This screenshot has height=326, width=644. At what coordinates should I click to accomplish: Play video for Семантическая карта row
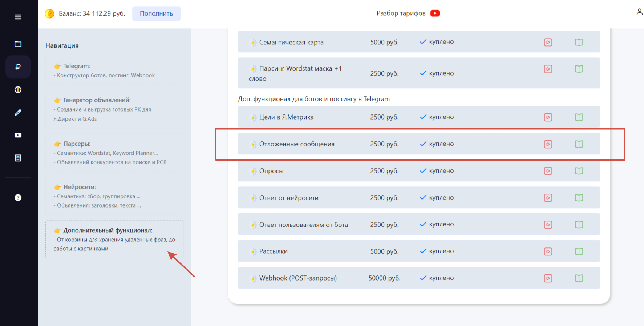(x=548, y=42)
